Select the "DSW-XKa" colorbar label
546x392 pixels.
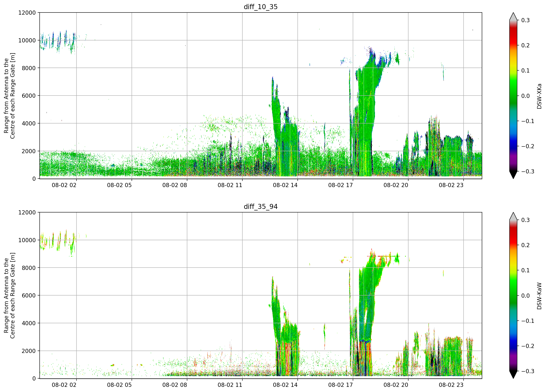point(539,96)
